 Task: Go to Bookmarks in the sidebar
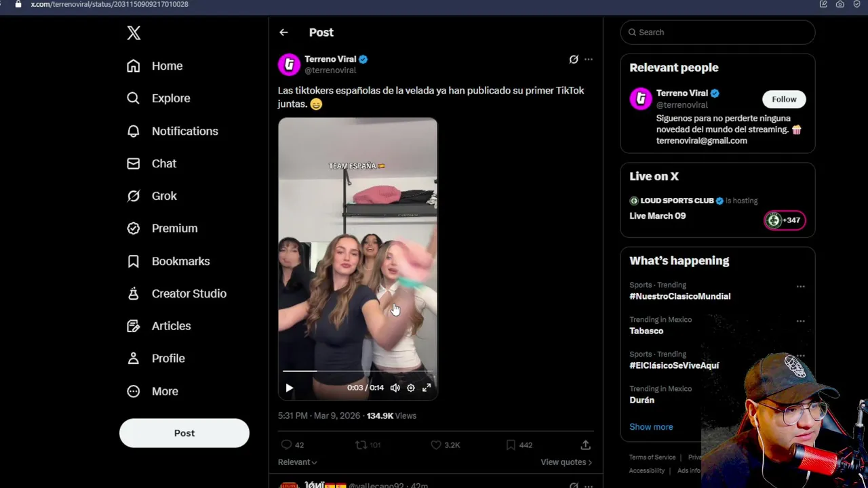point(180,261)
